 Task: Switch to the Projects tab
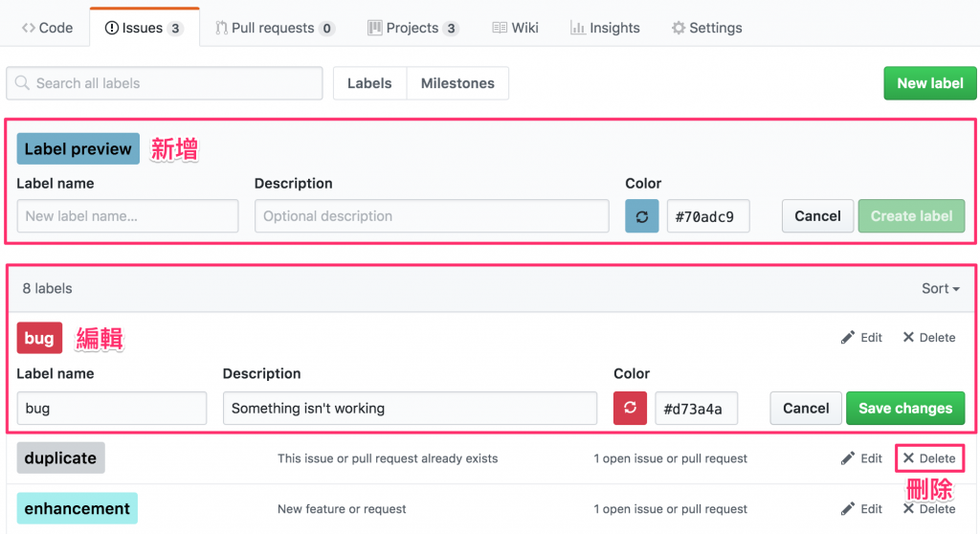[x=412, y=28]
